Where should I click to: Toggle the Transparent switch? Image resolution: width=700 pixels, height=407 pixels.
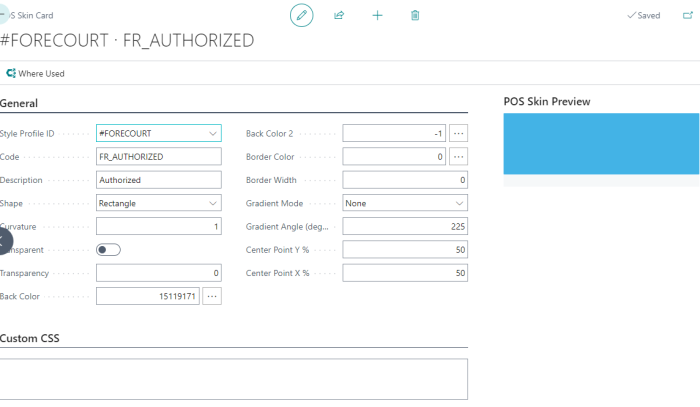pyautogui.click(x=108, y=250)
